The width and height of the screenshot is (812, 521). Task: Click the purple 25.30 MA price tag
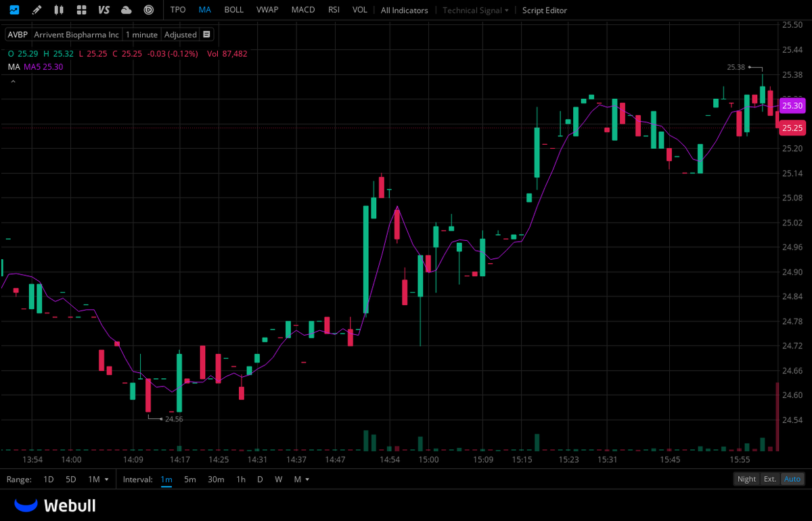792,106
